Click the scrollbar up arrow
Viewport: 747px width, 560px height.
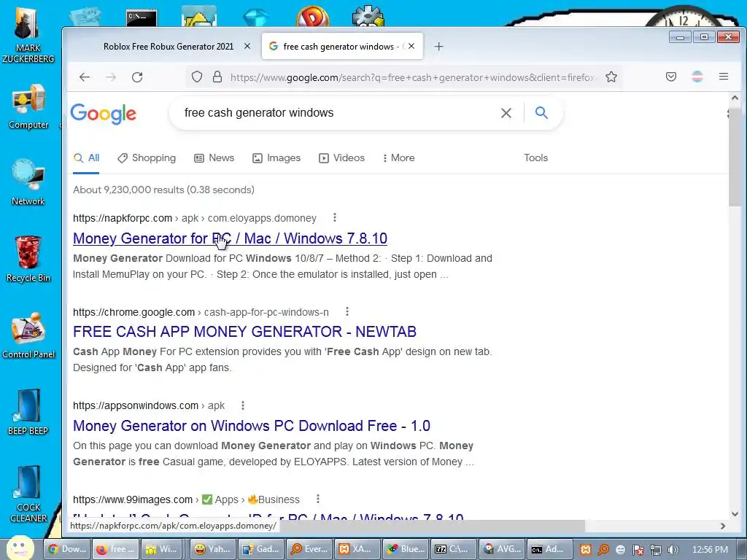pos(735,98)
